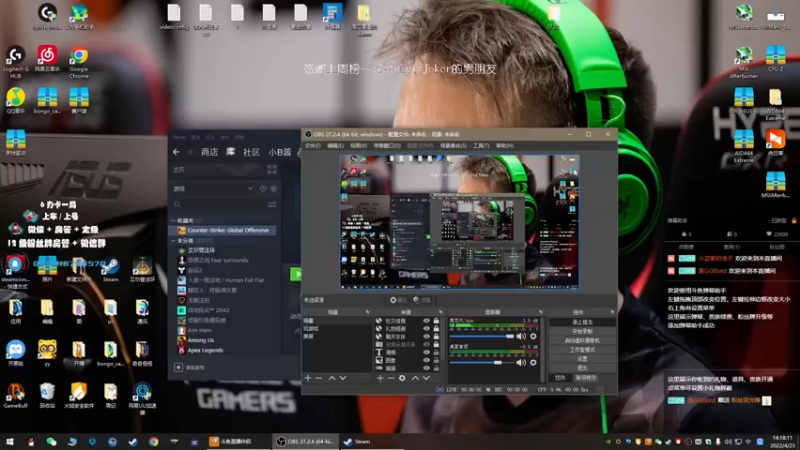The height and width of the screenshot is (450, 800).
Task: Show the hidden 视频采集设备 source
Action: pyautogui.click(x=426, y=344)
